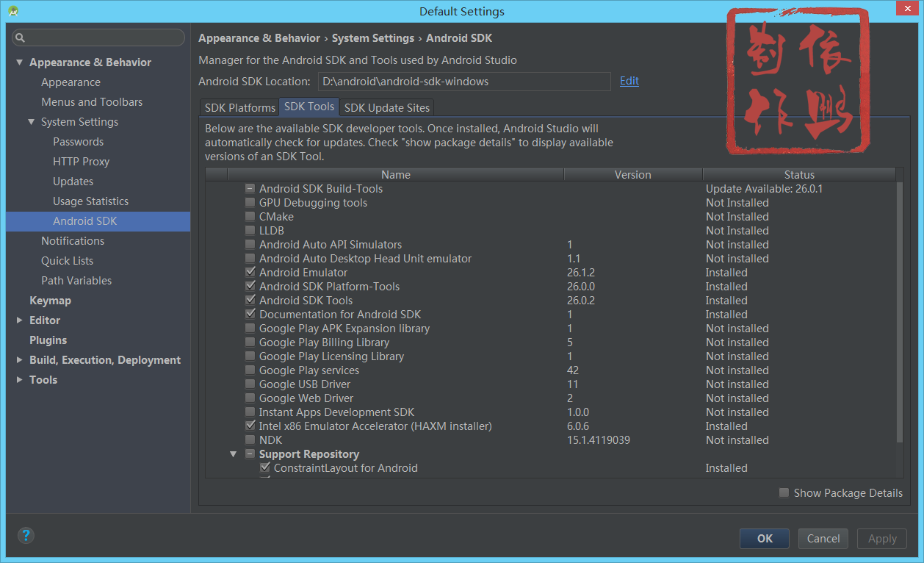Collapse the System Settings node
This screenshot has height=563, width=924.
[x=31, y=122]
